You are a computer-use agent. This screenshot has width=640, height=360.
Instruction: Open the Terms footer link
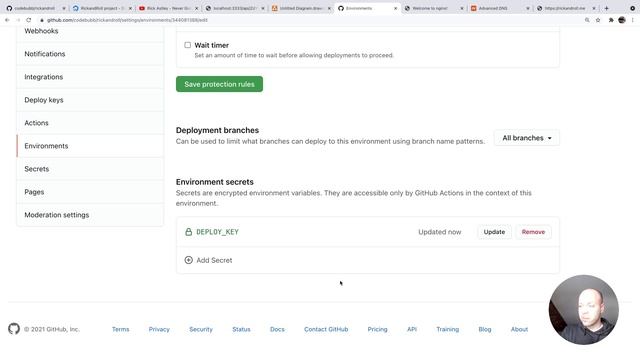coord(120,329)
